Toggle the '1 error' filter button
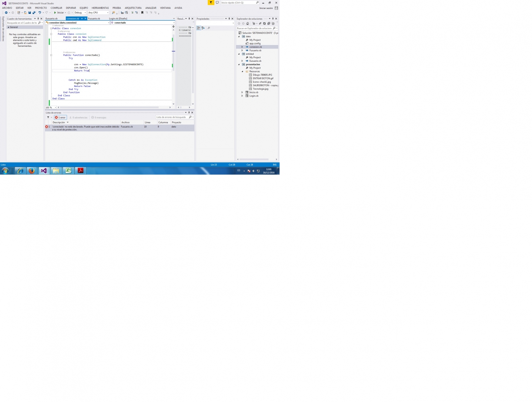 60,117
